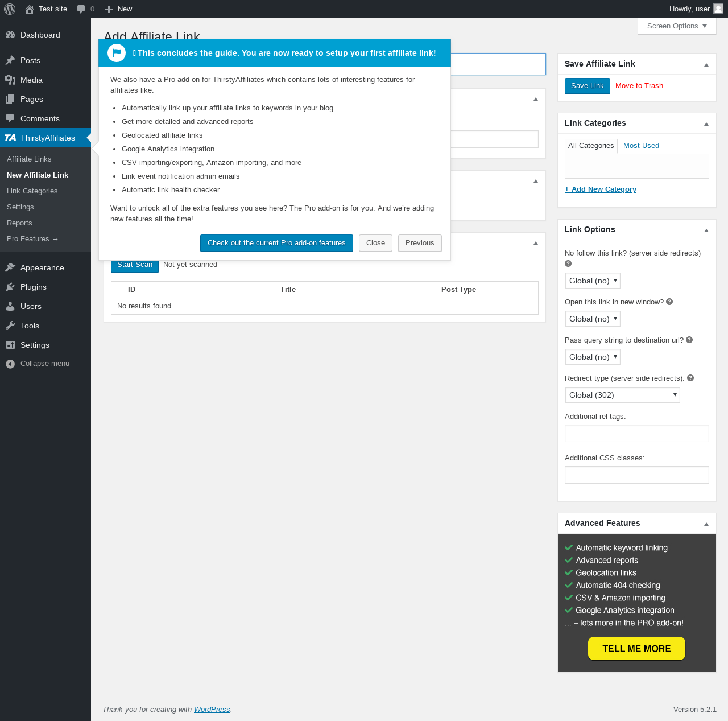Viewport: 728px width, 721px height.
Task: Click the ID column header
Action: click(132, 290)
